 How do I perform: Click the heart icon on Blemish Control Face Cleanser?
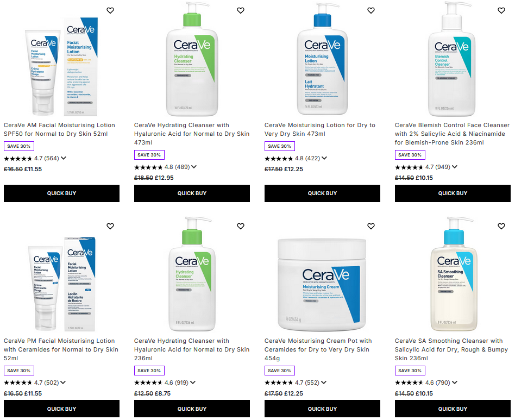point(501,10)
